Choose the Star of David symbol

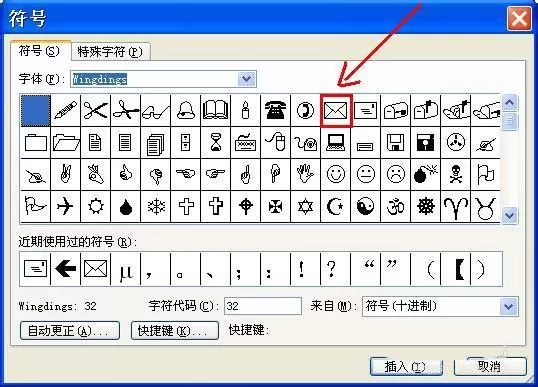305,207
